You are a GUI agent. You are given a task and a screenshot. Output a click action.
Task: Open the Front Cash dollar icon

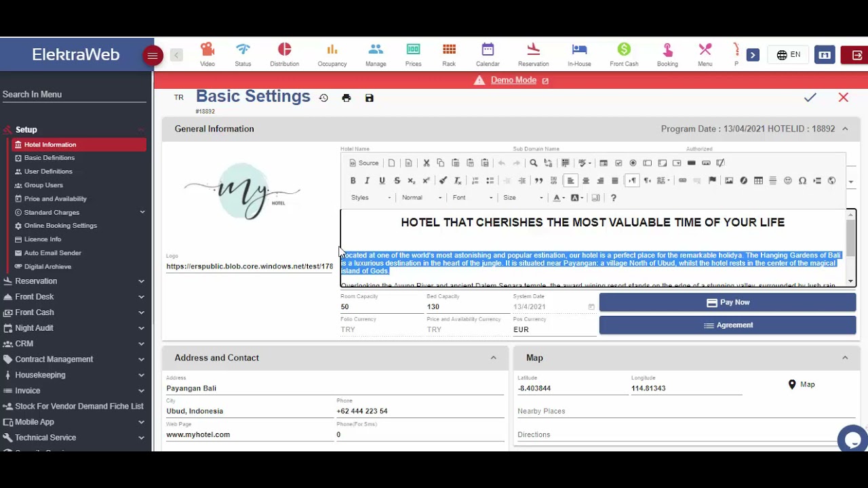point(624,54)
